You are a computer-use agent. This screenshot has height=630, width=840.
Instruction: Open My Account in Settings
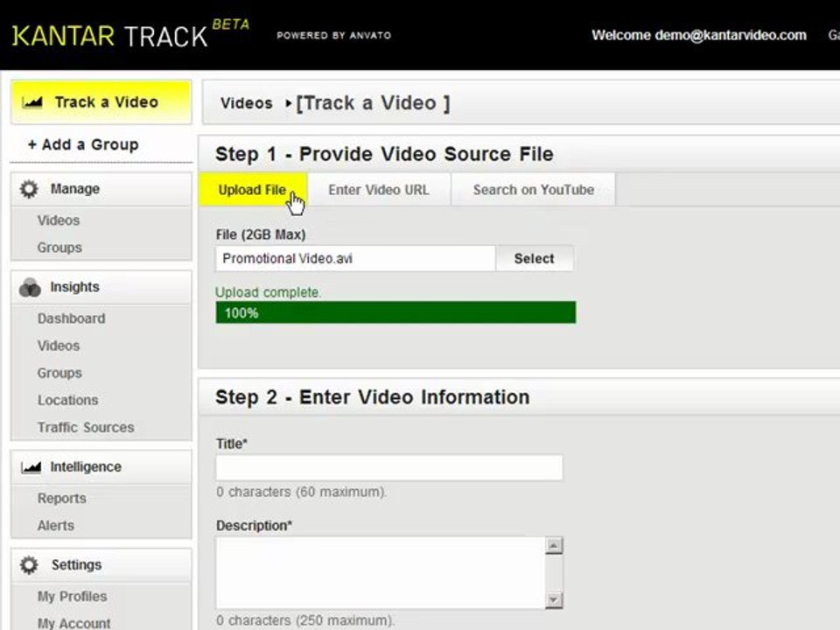[73, 623]
